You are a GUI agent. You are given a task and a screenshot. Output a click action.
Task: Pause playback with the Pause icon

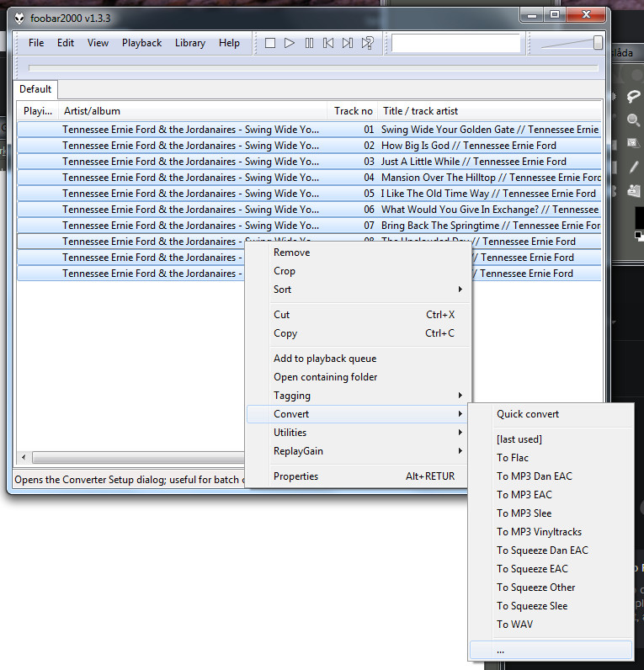[309, 43]
